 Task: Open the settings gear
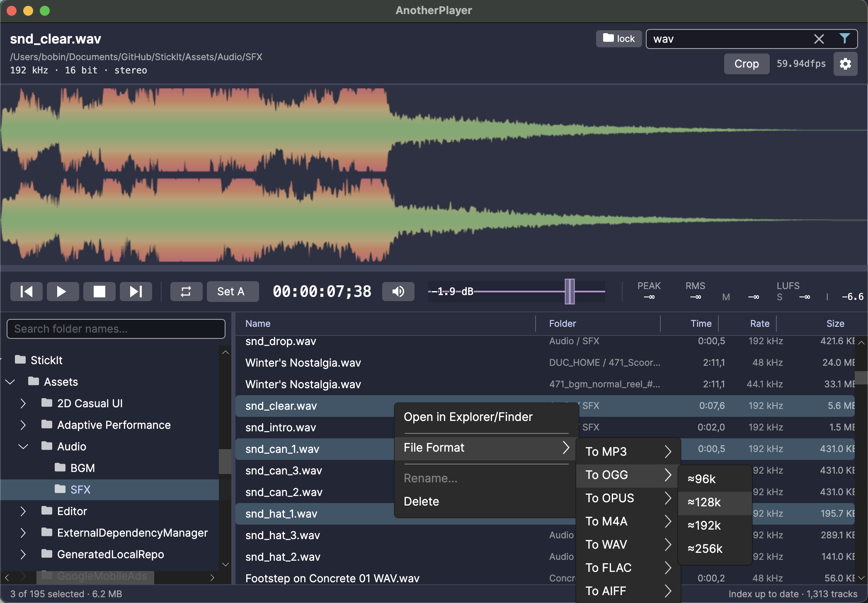pyautogui.click(x=845, y=64)
